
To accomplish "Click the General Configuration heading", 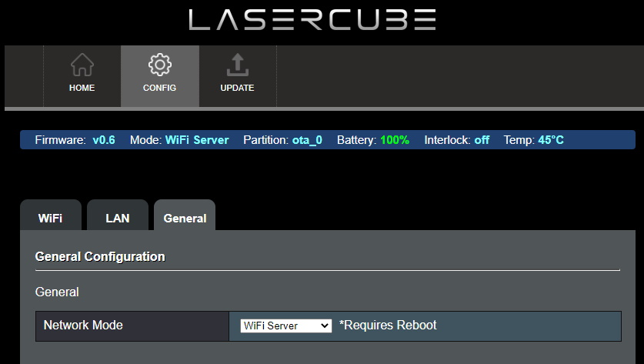I will [100, 256].
